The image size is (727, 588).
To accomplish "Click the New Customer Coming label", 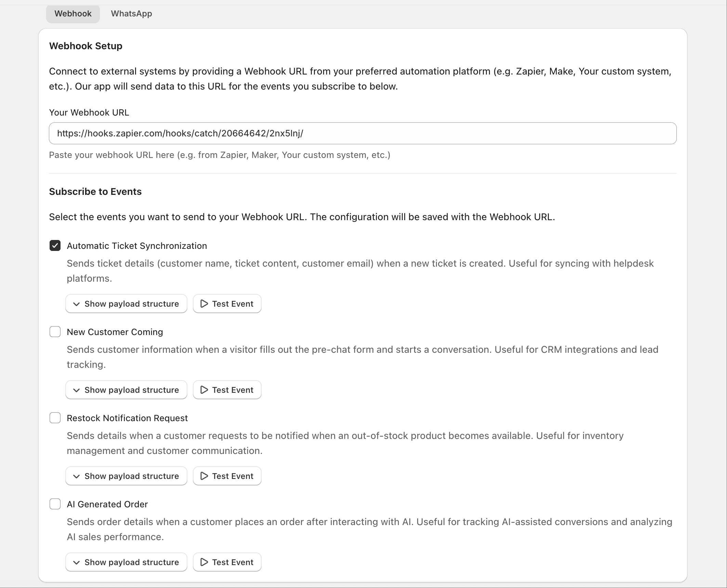I will tap(115, 332).
